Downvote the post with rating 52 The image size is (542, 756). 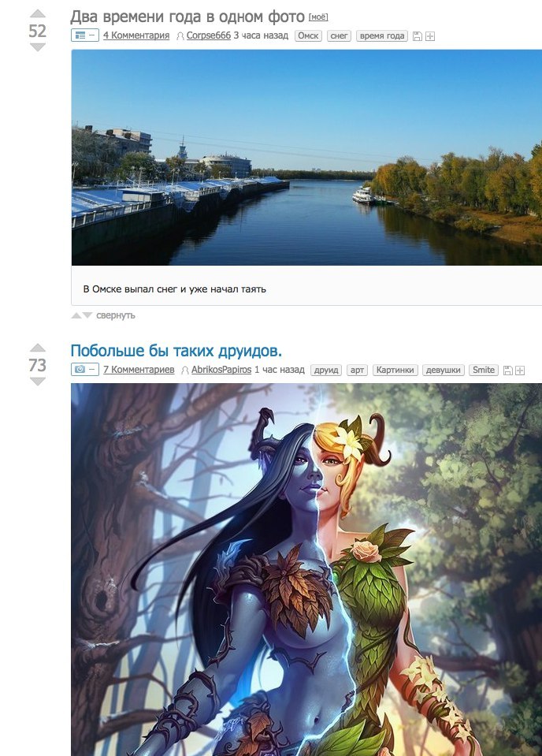pos(38,47)
